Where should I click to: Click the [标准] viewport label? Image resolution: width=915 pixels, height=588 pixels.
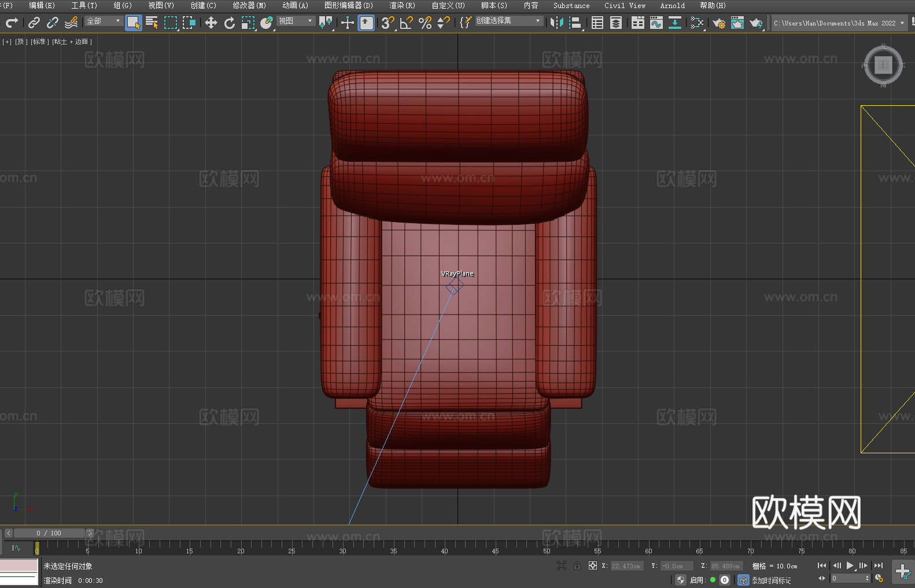40,42
